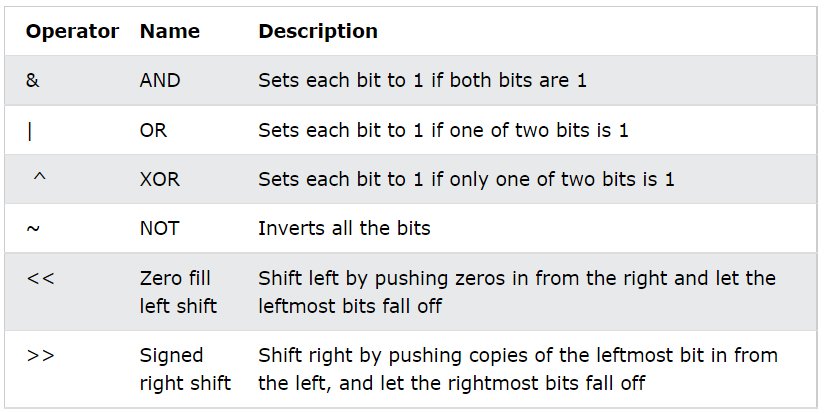This screenshot has height=413, width=824.
Task: Click the XOR name cell
Action: (160, 179)
